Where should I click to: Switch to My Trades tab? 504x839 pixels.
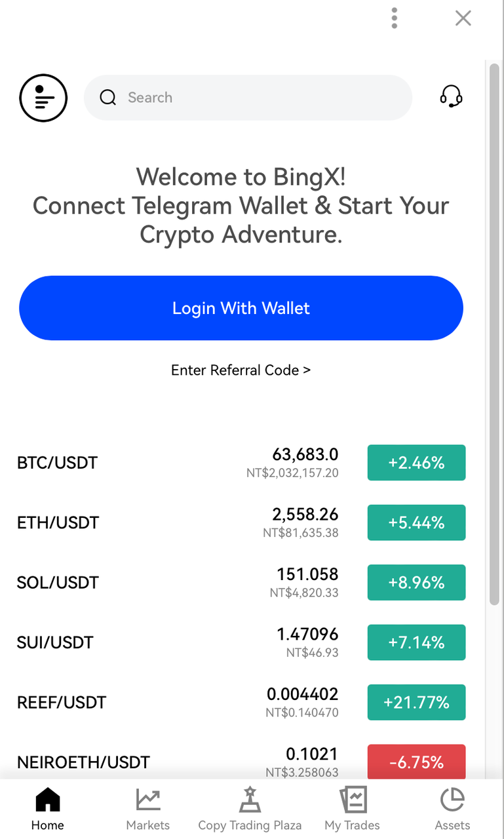click(x=352, y=810)
